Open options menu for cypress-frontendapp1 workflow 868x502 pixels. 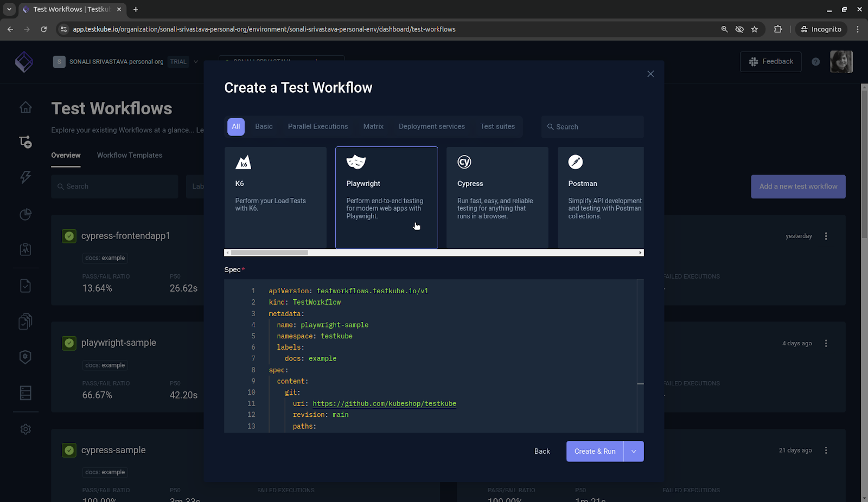pos(826,236)
